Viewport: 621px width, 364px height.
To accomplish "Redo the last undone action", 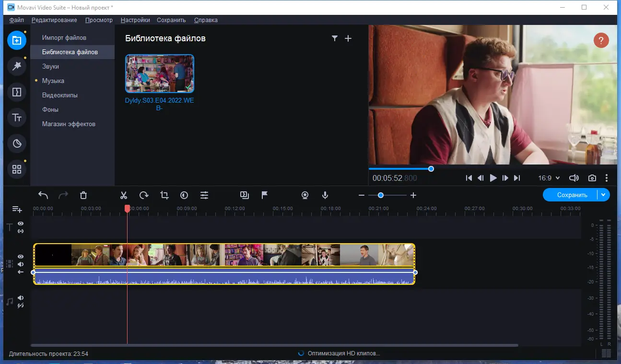I will (x=63, y=195).
